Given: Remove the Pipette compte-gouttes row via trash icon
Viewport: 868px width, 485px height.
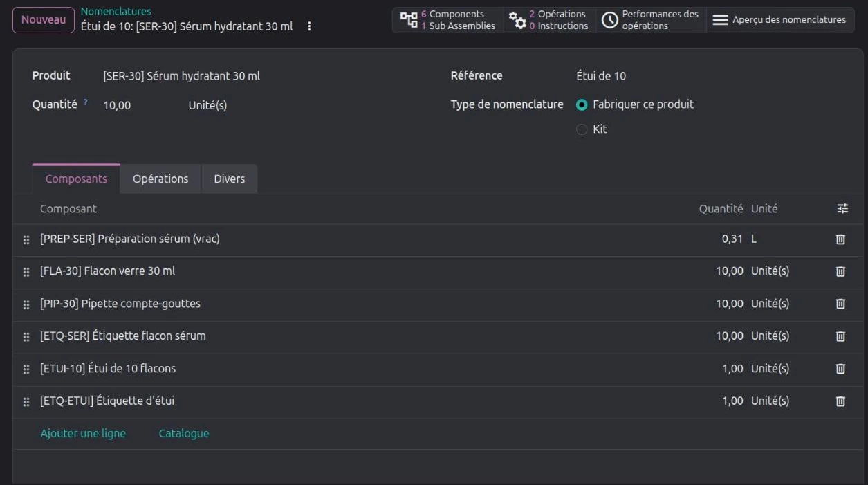Looking at the screenshot, I should (840, 304).
